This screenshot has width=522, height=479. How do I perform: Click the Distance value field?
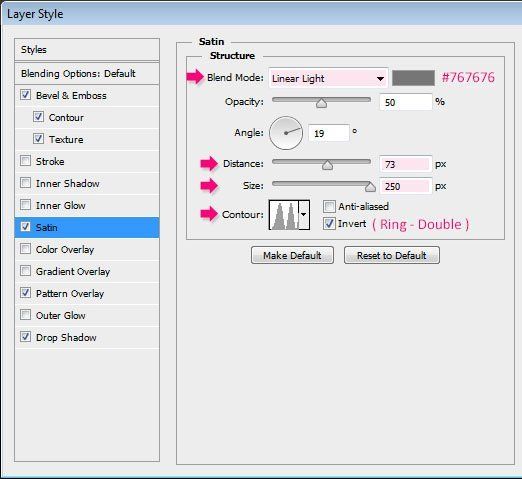click(406, 164)
